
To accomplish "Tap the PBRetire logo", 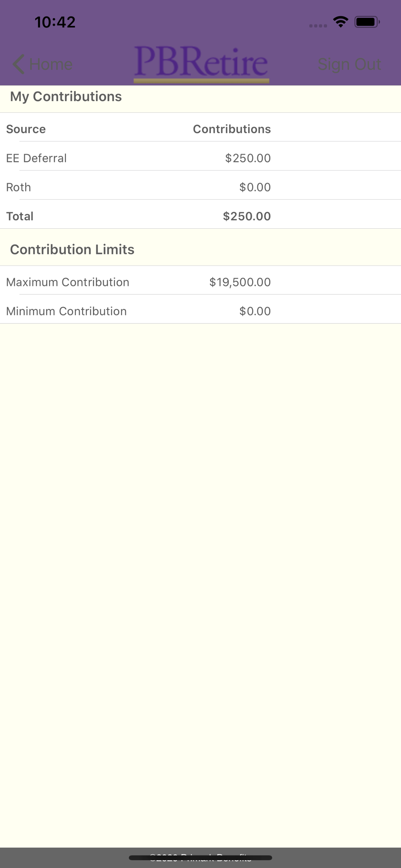I will tap(201, 64).
